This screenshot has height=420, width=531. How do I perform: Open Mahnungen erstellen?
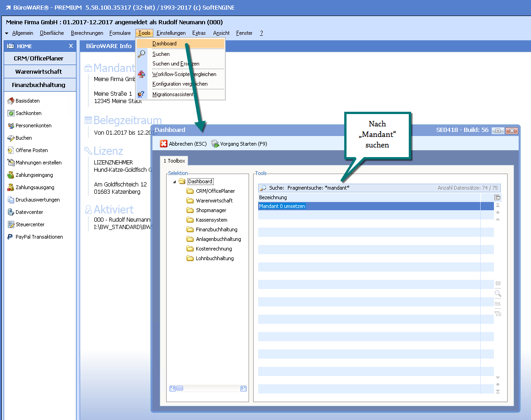[x=38, y=163]
